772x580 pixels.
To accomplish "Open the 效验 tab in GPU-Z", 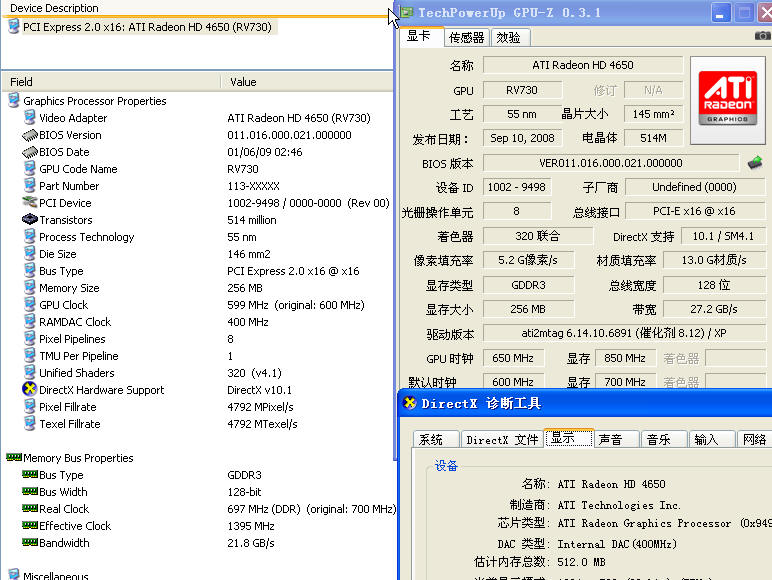I will (x=510, y=37).
